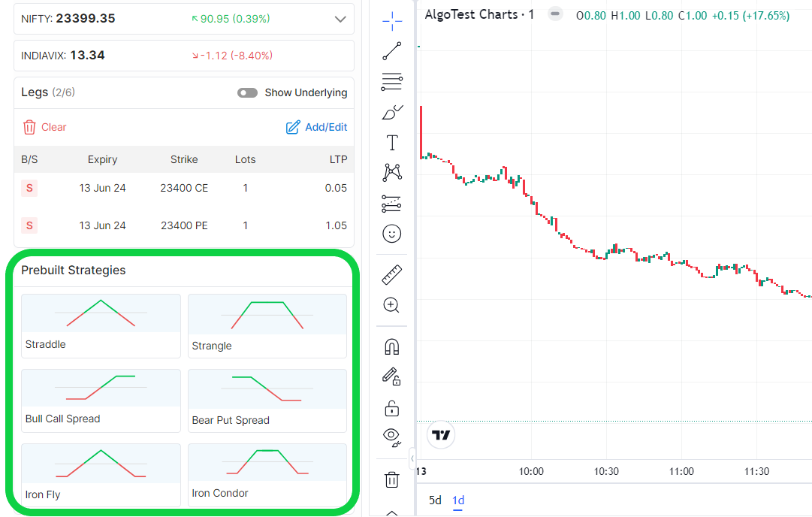Toggle hide all drawings eye icon
The image size is (812, 517).
click(x=392, y=438)
